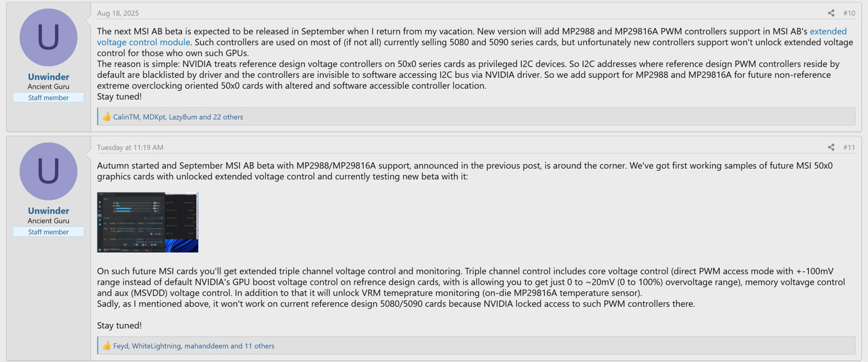This screenshot has height=362, width=868.
Task: Click the share icon on post #10
Action: (x=831, y=13)
